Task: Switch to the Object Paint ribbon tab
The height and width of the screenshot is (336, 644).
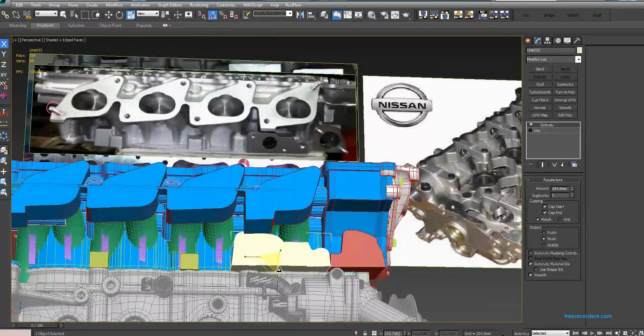Action: (110, 25)
